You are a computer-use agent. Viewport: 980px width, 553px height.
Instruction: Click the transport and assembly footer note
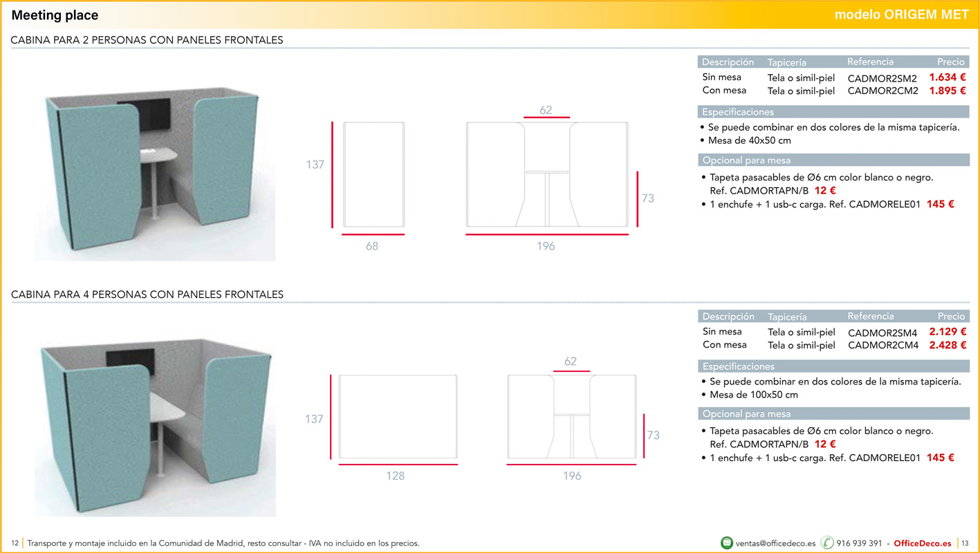point(223,543)
